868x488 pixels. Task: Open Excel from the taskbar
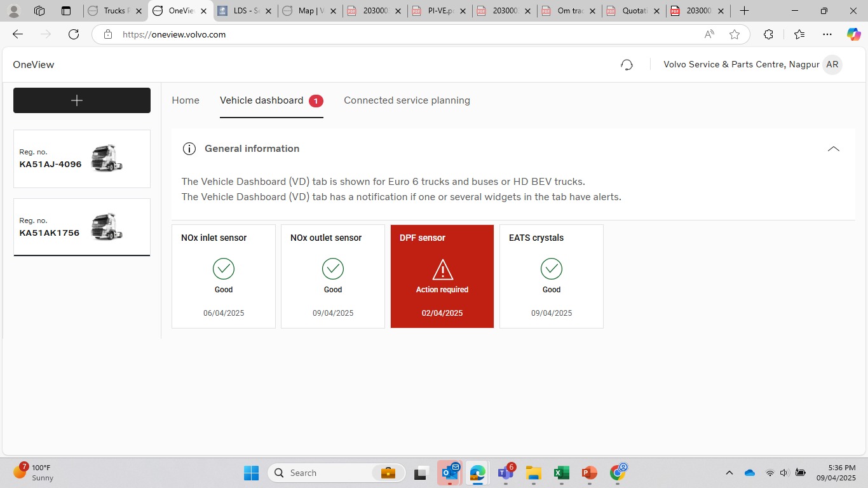tap(561, 473)
